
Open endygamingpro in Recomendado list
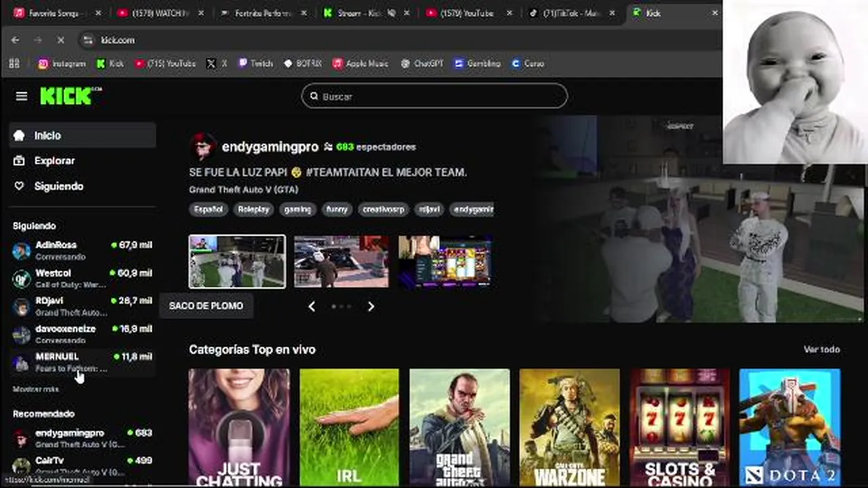[82, 438]
